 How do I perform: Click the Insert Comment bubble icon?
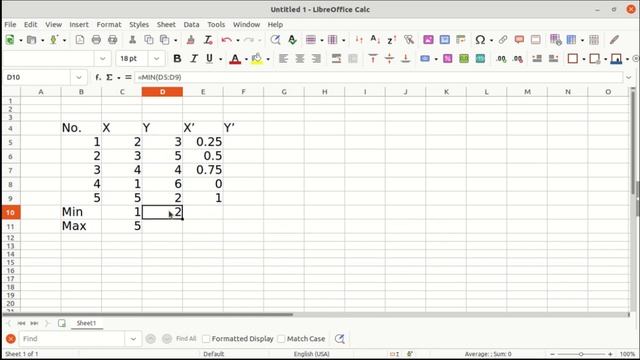[x=519, y=40]
